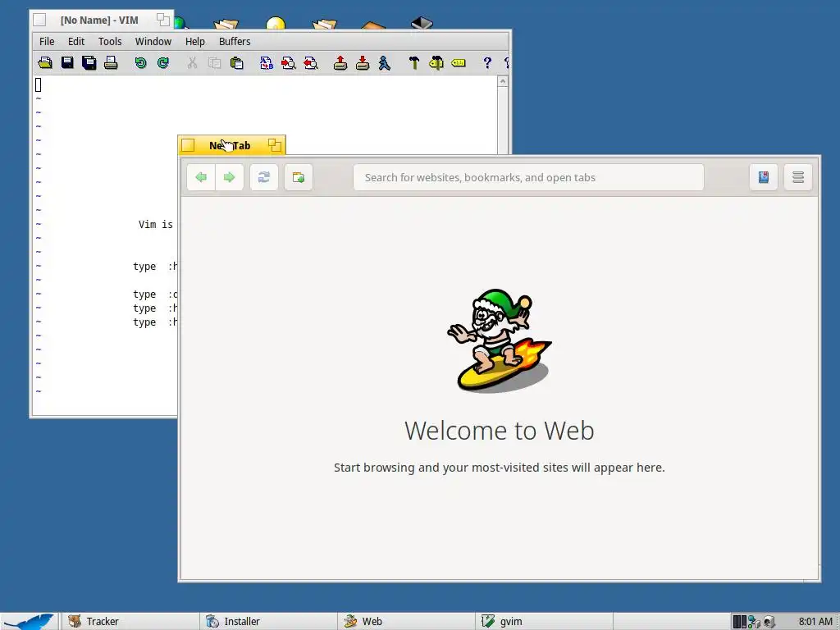Click the volume speaker tray icon
Viewport: 840px width, 630px height.
coord(769,622)
